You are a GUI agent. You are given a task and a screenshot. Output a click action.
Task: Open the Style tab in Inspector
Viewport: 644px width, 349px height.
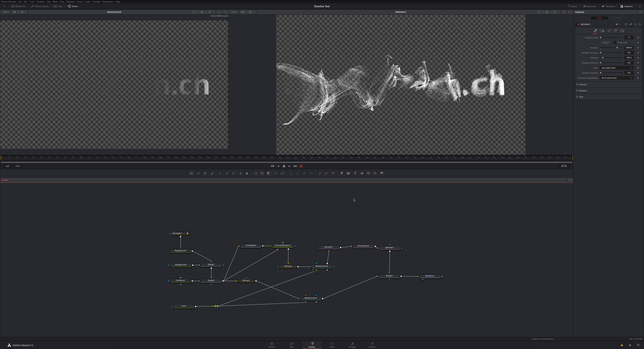click(609, 31)
